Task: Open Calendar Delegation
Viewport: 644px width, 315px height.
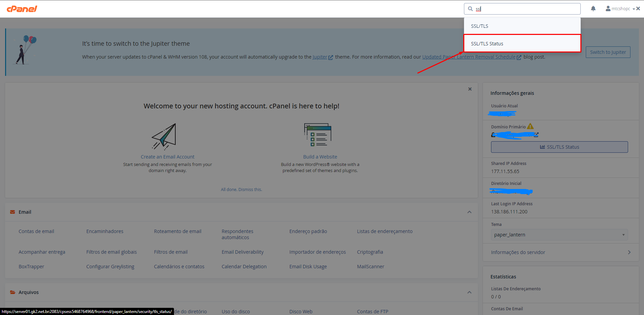Action: click(244, 267)
